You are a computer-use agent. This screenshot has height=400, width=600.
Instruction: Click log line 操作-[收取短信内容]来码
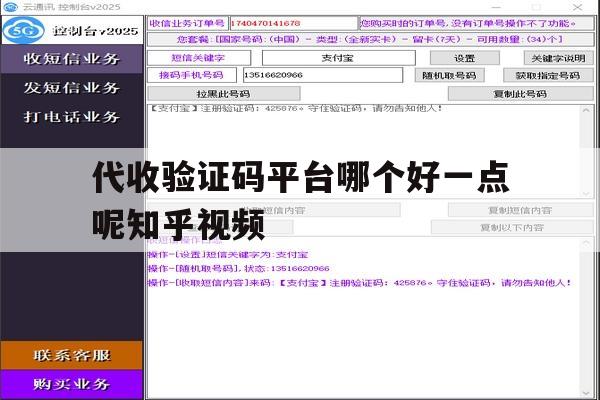(360, 283)
